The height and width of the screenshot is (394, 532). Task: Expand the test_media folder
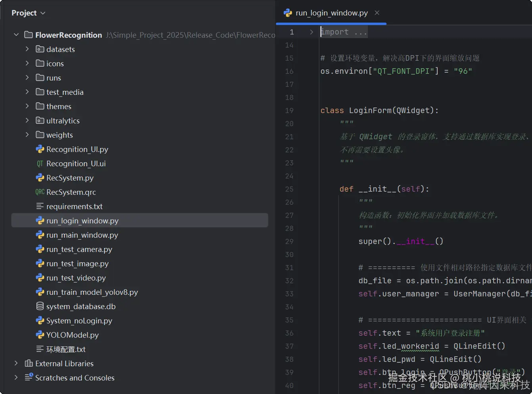(x=27, y=92)
